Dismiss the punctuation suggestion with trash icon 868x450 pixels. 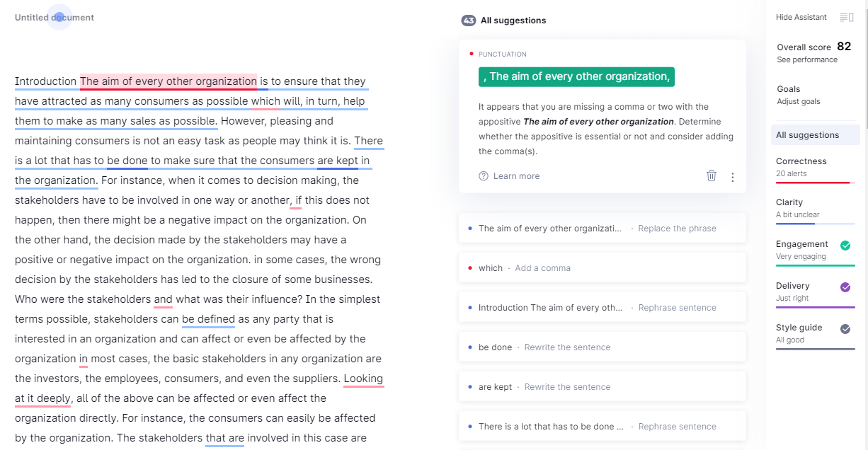[x=712, y=175]
